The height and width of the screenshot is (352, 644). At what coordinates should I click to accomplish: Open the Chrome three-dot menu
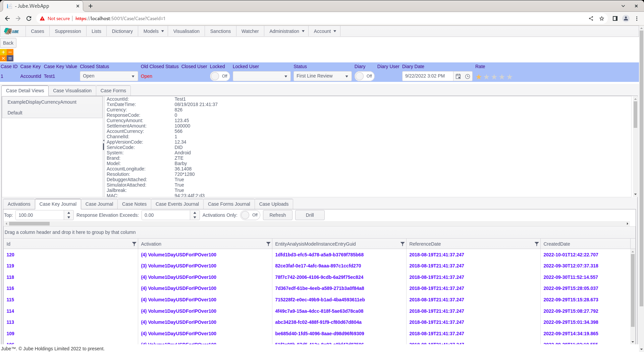click(x=637, y=18)
